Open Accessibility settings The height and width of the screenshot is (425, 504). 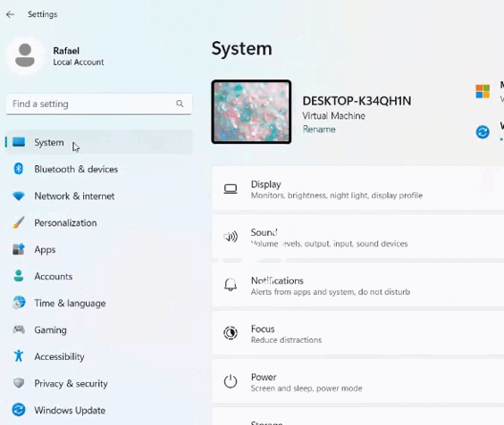[99, 356]
